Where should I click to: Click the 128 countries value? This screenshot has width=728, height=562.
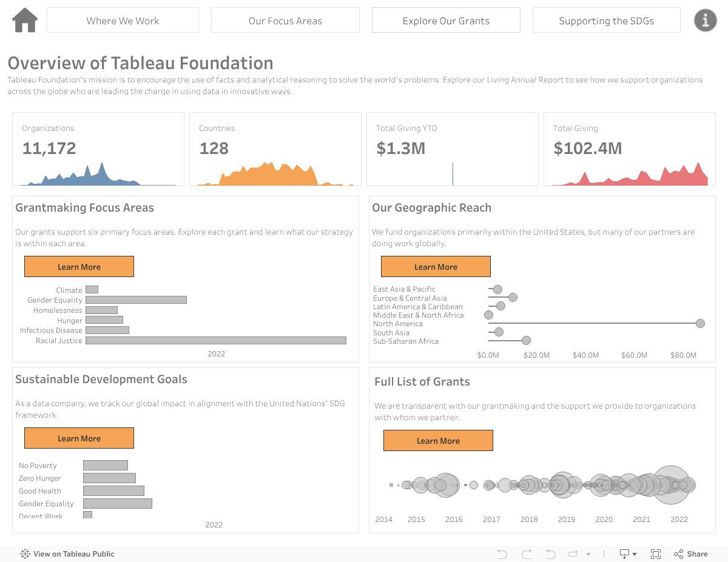pos(214,148)
